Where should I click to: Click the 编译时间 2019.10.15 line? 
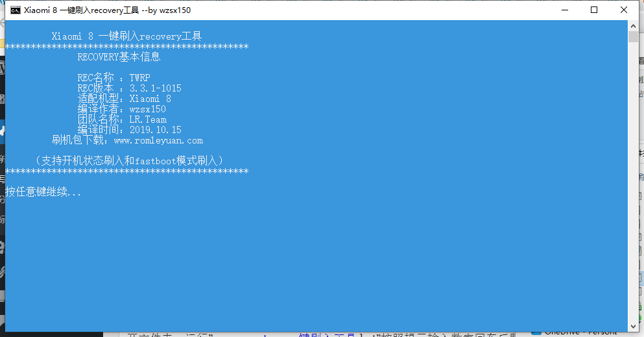click(x=129, y=130)
